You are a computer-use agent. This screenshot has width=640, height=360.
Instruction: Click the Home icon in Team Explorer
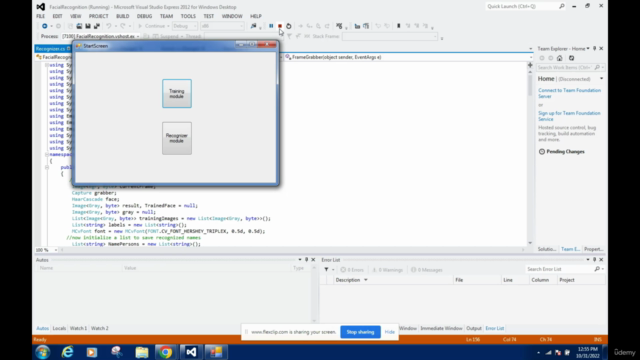(x=560, y=58)
